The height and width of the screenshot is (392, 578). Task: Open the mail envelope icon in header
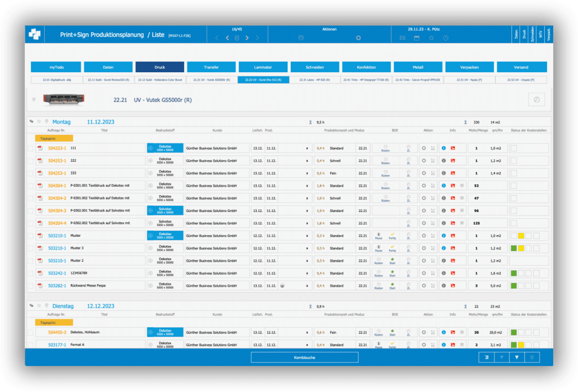click(402, 38)
